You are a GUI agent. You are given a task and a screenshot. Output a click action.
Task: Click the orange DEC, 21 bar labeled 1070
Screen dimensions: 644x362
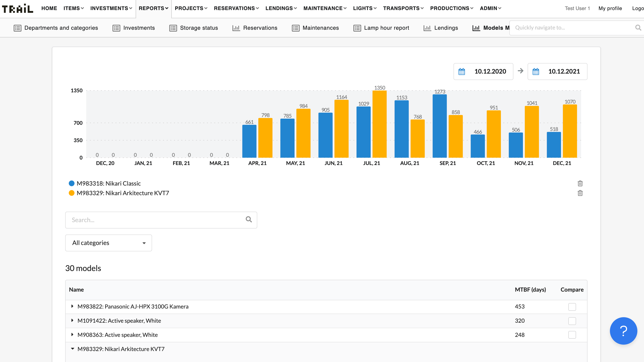coord(570,131)
